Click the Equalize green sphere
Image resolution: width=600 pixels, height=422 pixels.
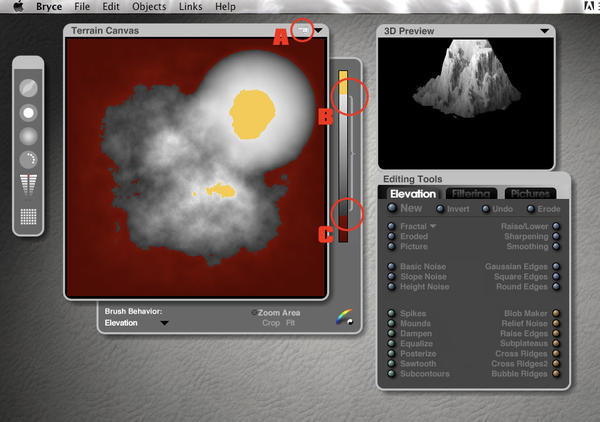[391, 343]
